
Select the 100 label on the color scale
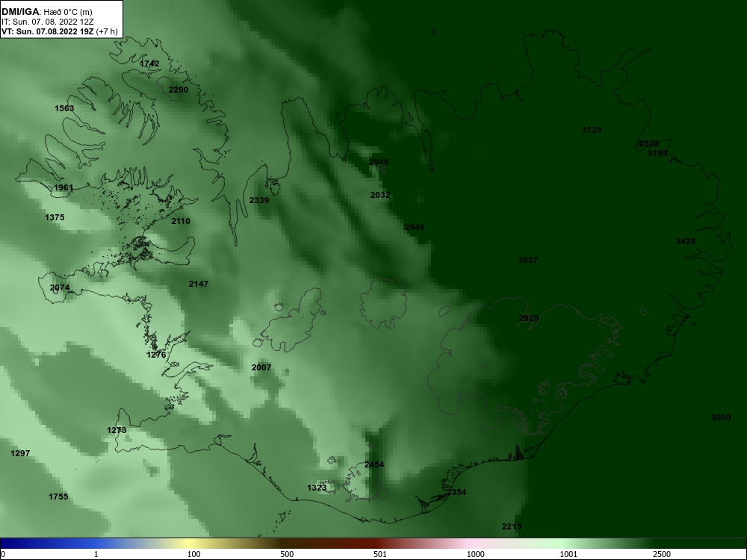click(193, 554)
